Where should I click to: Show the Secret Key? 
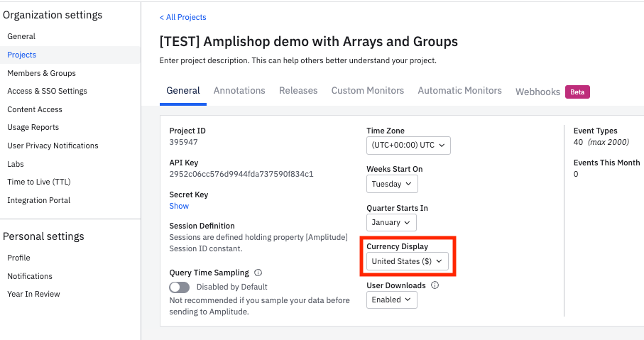point(179,206)
